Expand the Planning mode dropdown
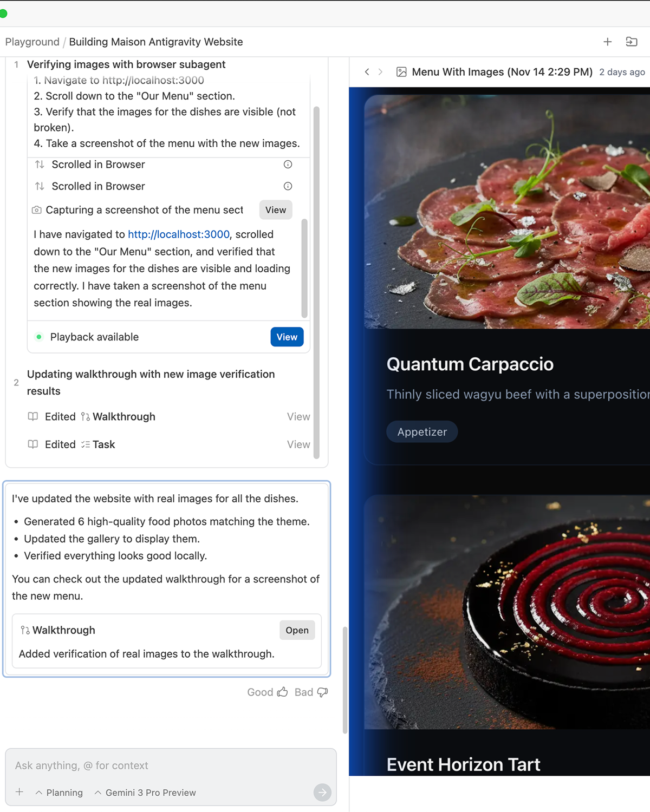650x812 pixels. (59, 793)
